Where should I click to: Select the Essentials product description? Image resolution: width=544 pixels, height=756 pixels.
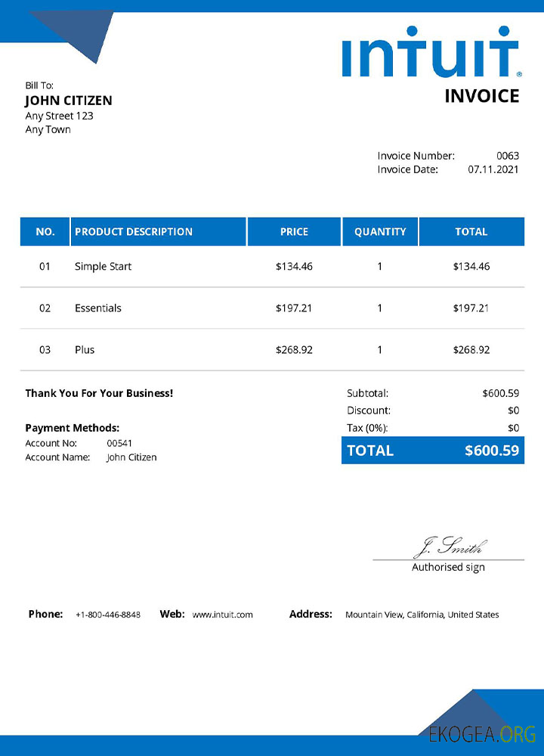pos(98,308)
